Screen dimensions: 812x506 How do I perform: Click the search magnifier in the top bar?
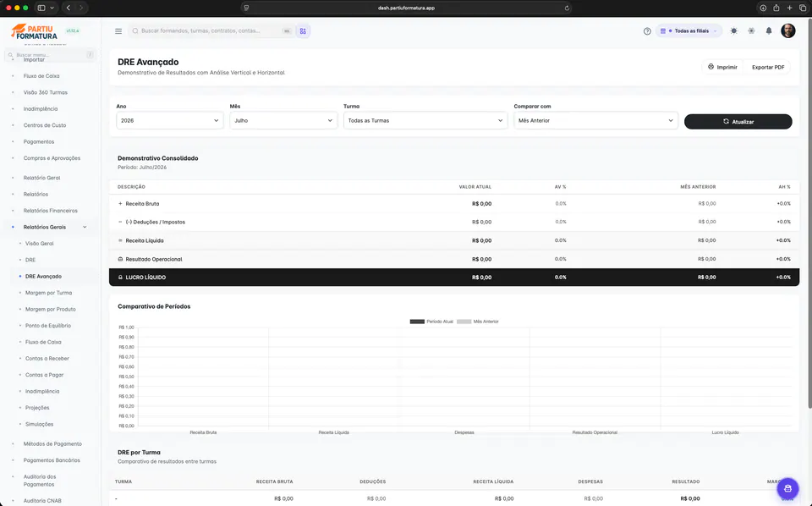135,31
